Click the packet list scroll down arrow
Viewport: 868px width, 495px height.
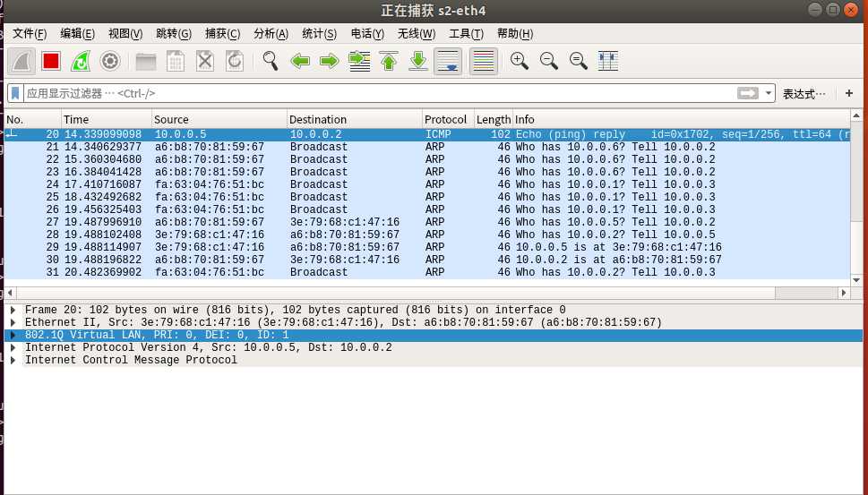(x=856, y=280)
